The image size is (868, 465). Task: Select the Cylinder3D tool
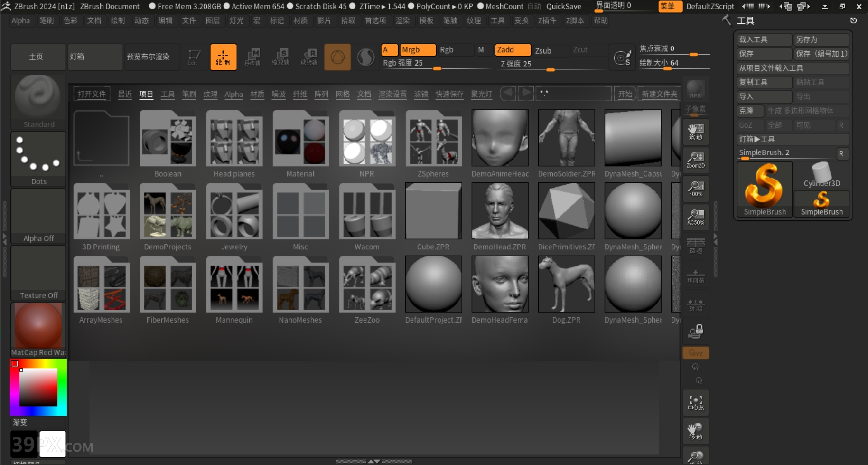[x=821, y=175]
